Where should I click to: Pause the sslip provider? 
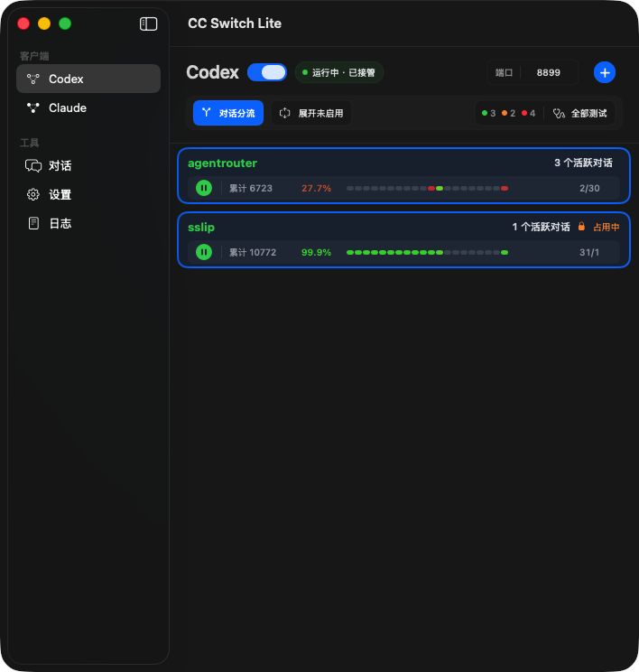coord(204,252)
